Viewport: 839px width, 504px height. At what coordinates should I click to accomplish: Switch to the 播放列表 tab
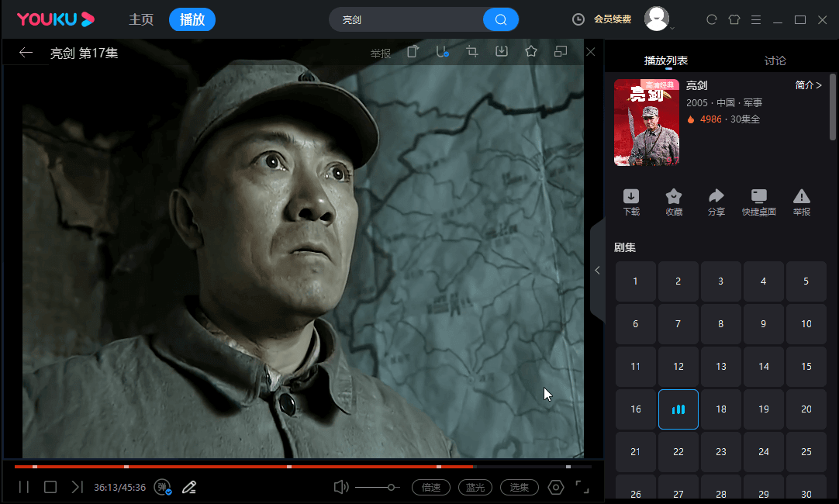click(x=666, y=60)
